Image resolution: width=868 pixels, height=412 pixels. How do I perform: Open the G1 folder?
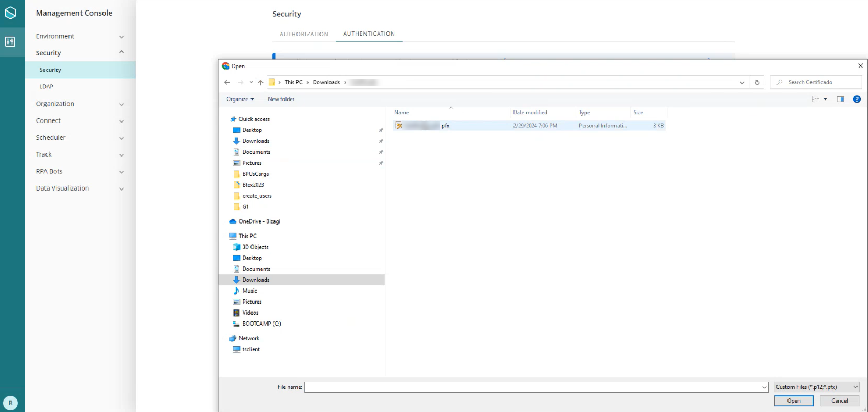(245, 207)
